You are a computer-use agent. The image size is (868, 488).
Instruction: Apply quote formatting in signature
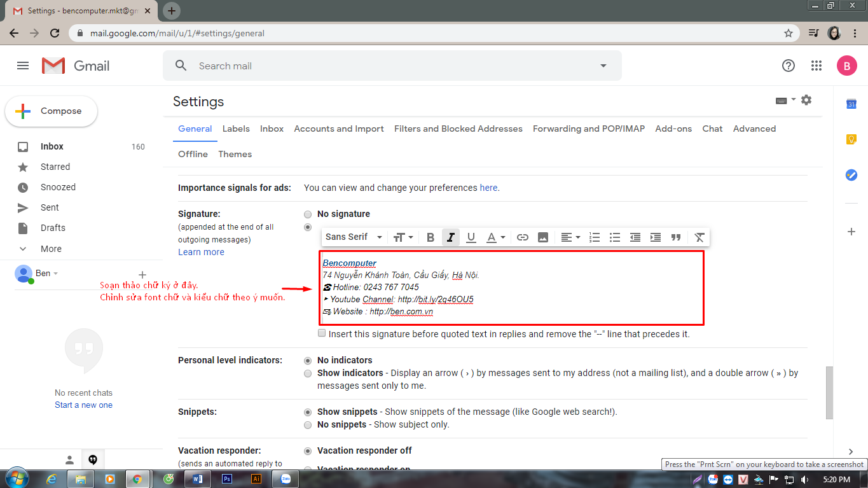click(676, 237)
